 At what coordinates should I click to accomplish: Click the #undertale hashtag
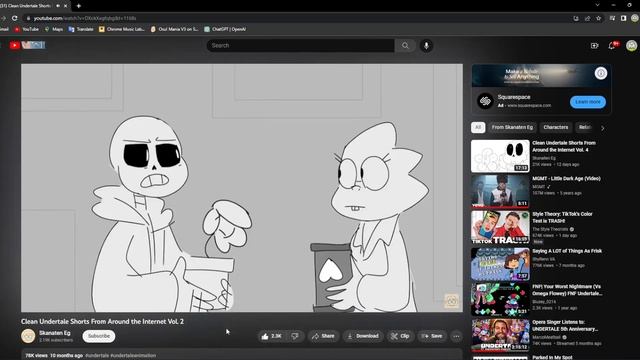pyautogui.click(x=97, y=356)
